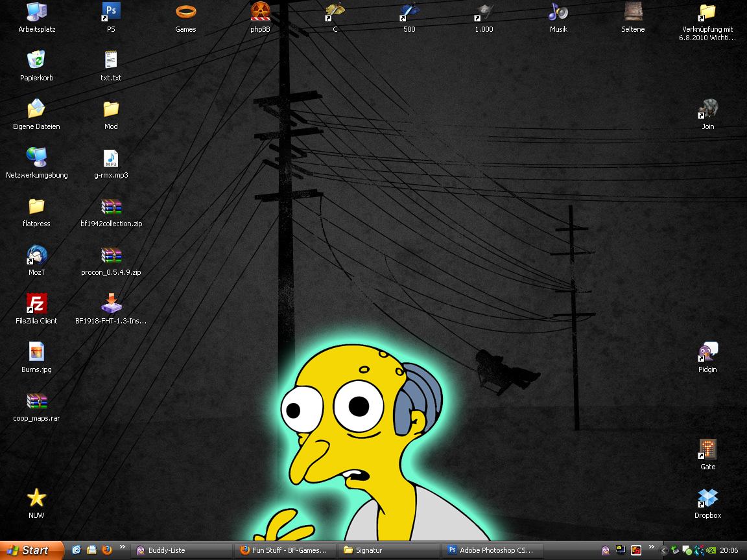Launch Firefox from the quick launch bar
The height and width of the screenshot is (560, 747).
(107, 550)
